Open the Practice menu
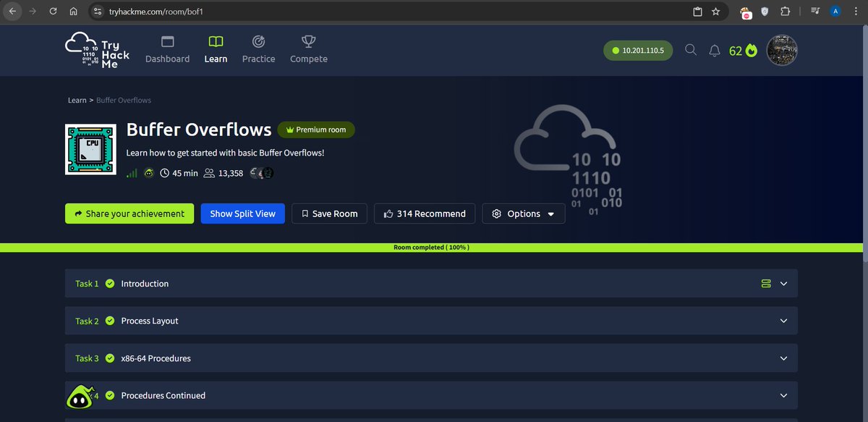Viewport: 868px width, 422px height. tap(258, 49)
